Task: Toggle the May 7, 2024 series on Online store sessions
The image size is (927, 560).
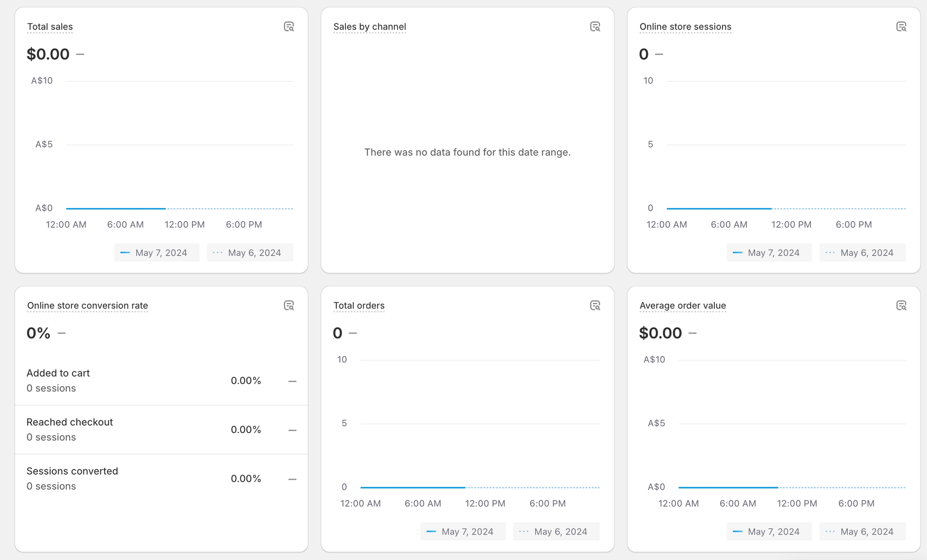Action: tap(769, 252)
